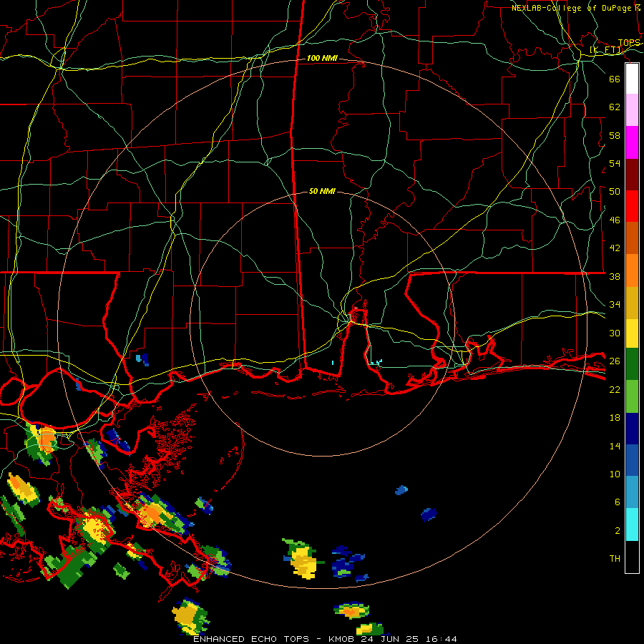This screenshot has height=644, width=644.
Task: Click the legend value '42'
Action: click(x=615, y=248)
